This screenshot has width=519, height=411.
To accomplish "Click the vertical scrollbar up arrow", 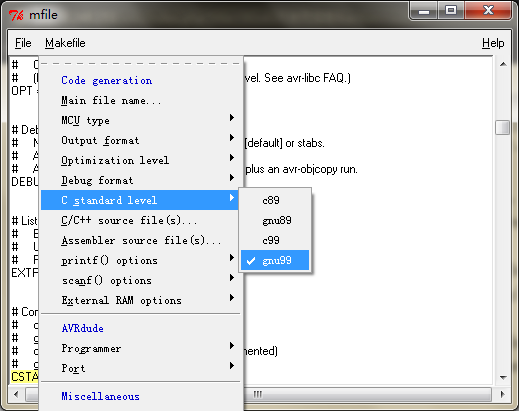I will [x=503, y=64].
